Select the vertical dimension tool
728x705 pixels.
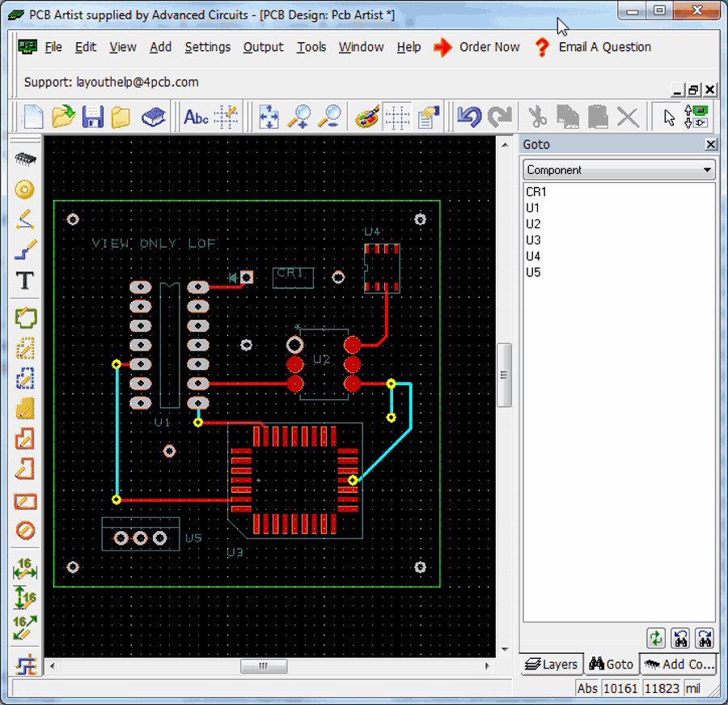pyautogui.click(x=24, y=597)
